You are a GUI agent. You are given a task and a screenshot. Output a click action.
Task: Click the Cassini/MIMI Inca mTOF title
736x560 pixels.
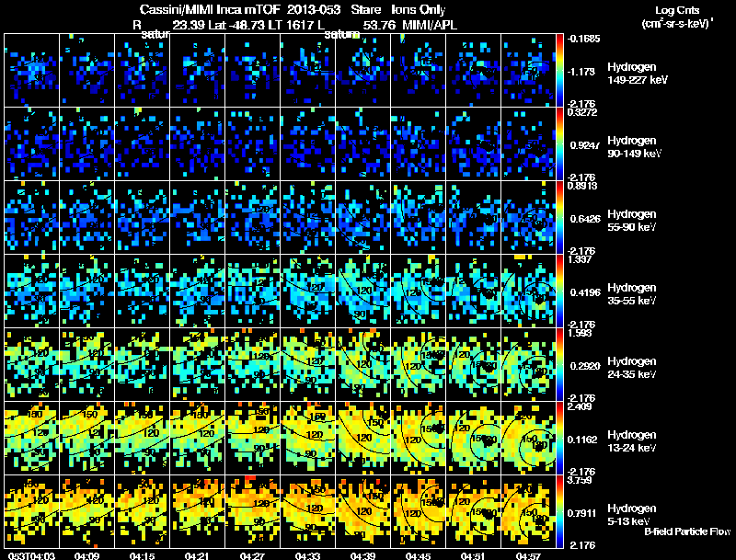210,9
